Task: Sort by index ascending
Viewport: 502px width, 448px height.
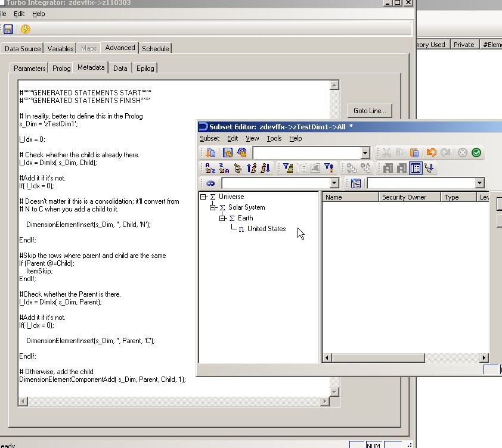Action: coord(252,168)
